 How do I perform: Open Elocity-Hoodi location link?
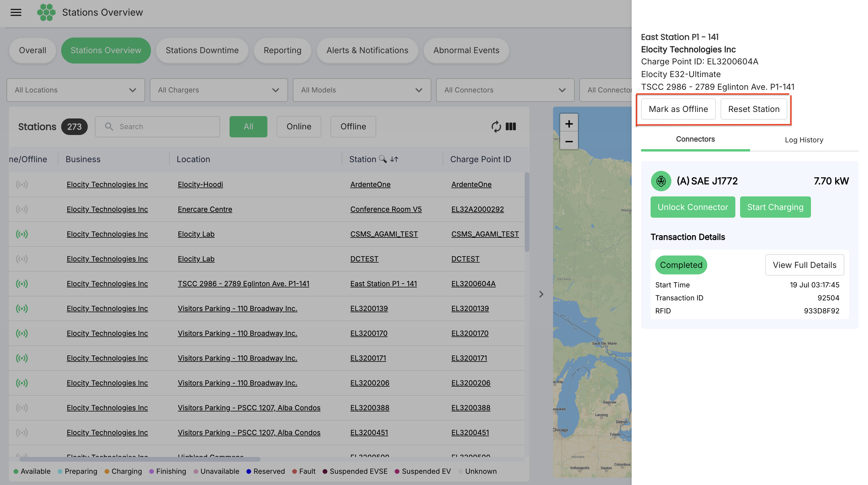(x=201, y=185)
